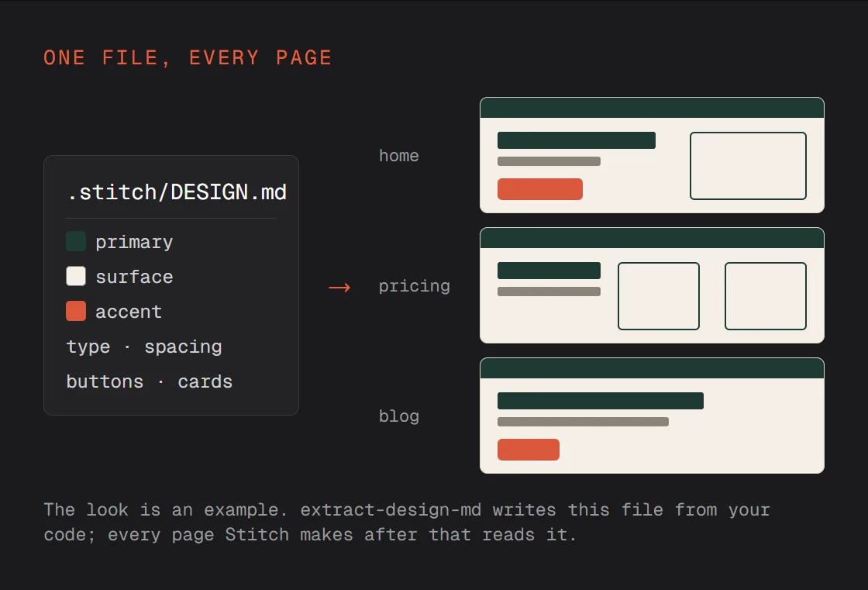Viewport: 868px width, 590px height.
Task: Click the "ONE FILE, EVERY PAGE" heading
Action: [188, 57]
